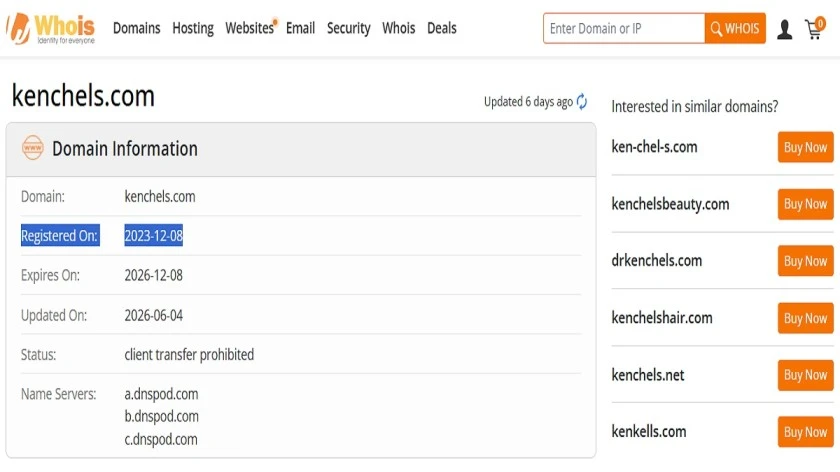The height and width of the screenshot is (472, 840).
Task: Open the Security menu
Action: (349, 28)
